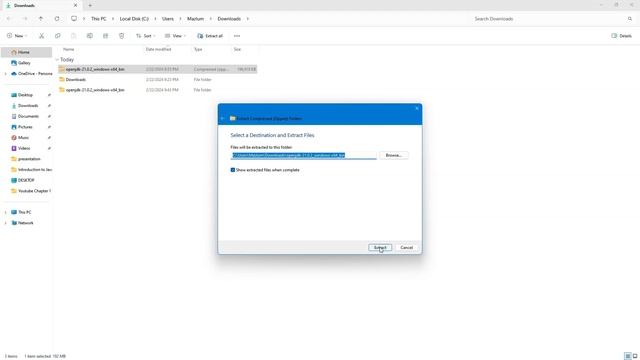Expand the OneDrive tree node
The image size is (640, 360).
tap(6, 74)
